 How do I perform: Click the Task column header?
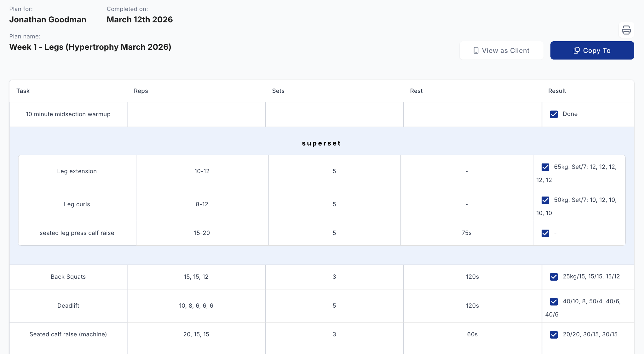click(x=23, y=91)
